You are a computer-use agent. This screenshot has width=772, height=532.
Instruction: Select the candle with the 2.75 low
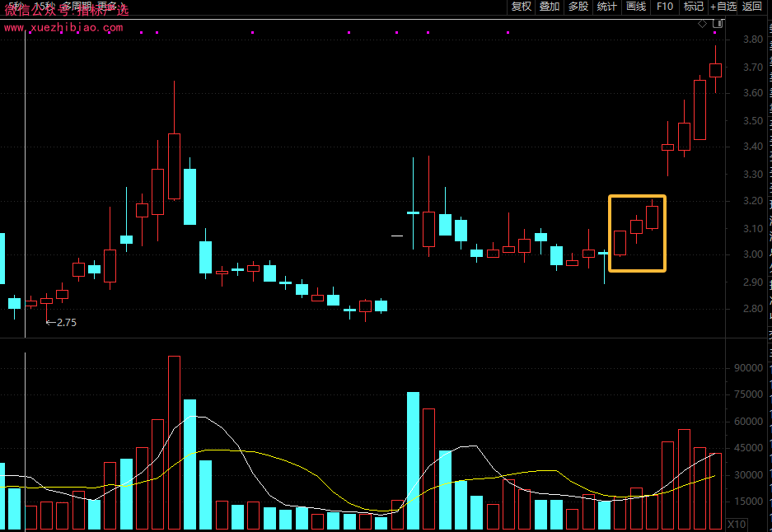[x=47, y=301]
